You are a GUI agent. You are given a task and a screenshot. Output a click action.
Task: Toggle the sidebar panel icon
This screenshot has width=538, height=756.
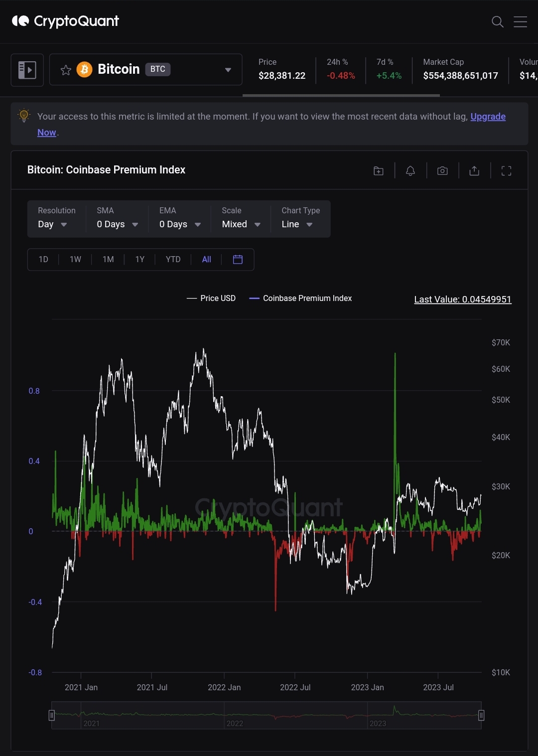click(27, 70)
